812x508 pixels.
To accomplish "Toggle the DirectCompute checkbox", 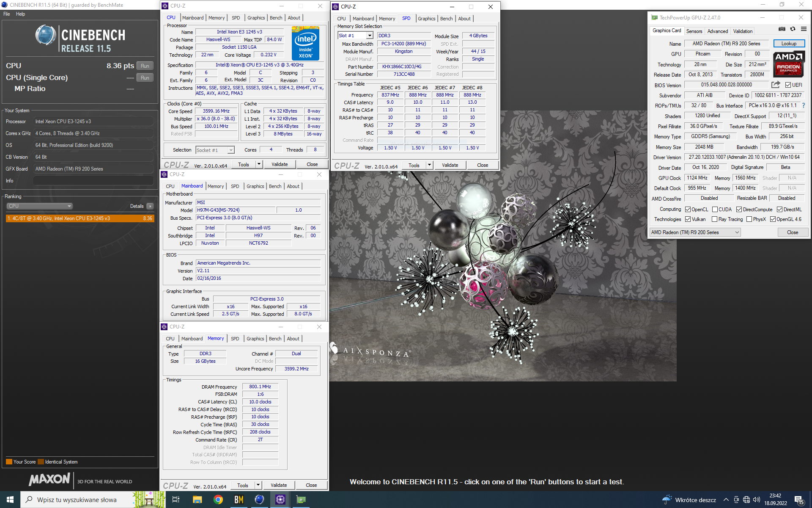I will (739, 210).
